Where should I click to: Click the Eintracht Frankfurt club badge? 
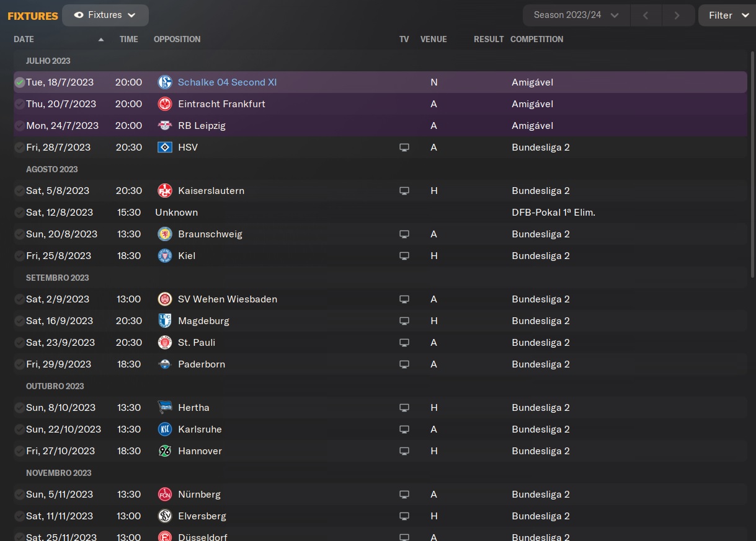click(x=165, y=104)
